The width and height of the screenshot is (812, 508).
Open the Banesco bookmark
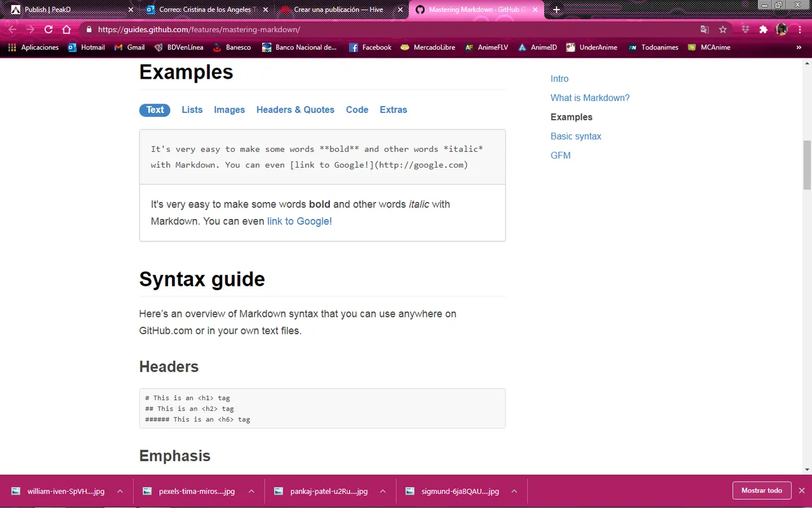point(232,47)
